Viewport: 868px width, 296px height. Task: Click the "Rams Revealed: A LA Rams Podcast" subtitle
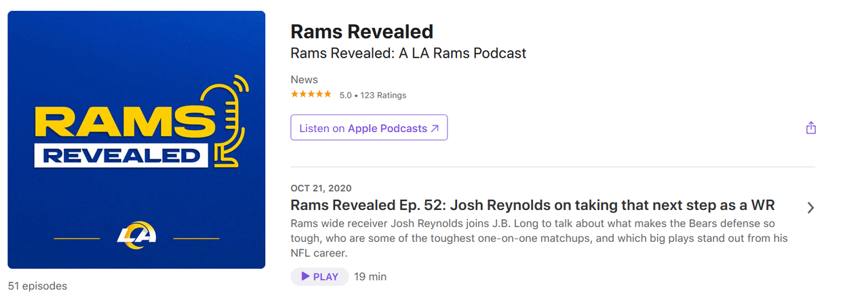408,53
